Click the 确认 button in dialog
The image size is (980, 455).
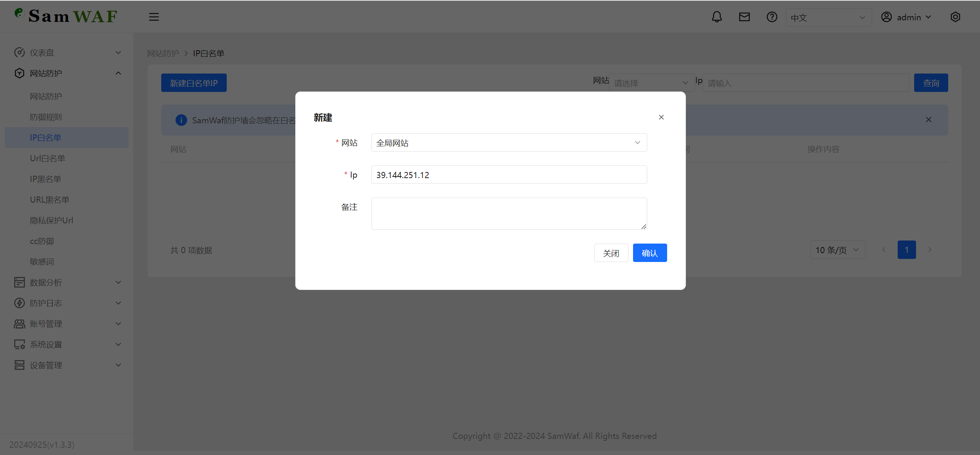(x=650, y=253)
